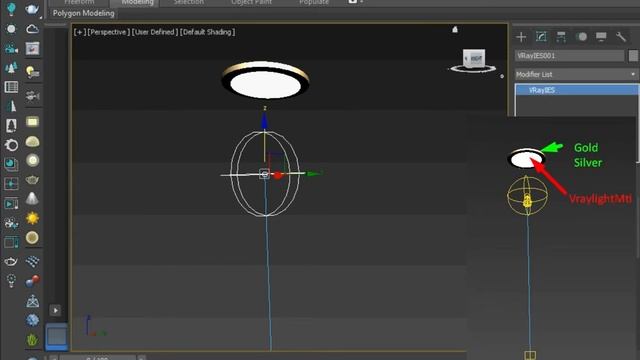Switch to the Object Paint ribbon tab
This screenshot has width=640, height=360.
251,2
